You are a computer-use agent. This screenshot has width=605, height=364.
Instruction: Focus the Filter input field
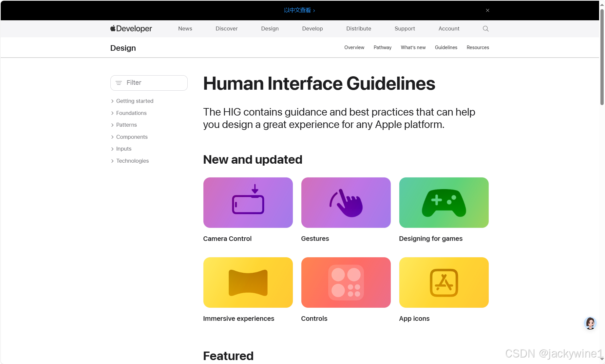point(149,83)
